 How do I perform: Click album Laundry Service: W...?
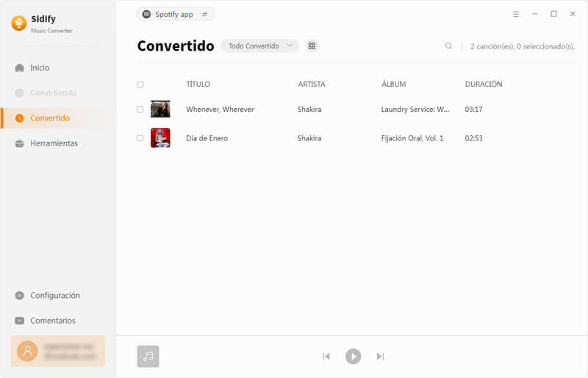coord(415,110)
